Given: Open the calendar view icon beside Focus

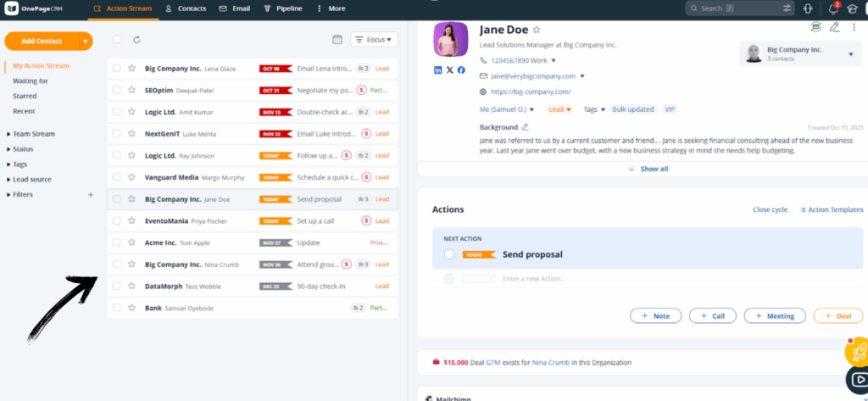Looking at the screenshot, I should tap(337, 40).
